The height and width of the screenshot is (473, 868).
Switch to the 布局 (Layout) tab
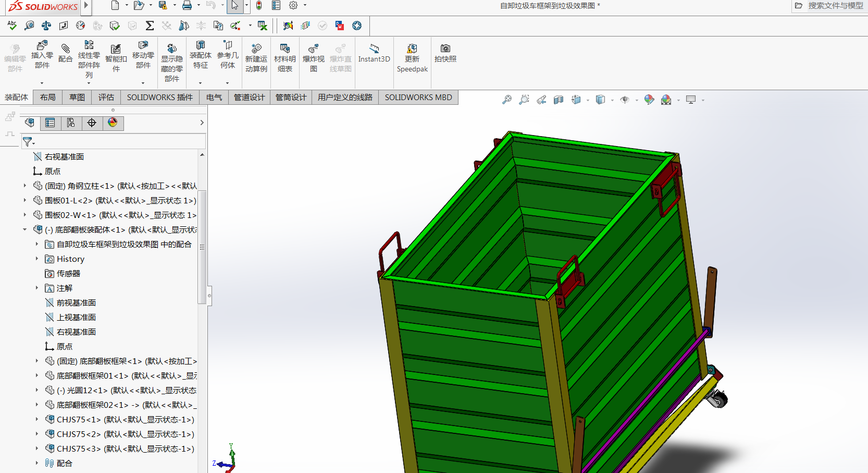pyautogui.click(x=47, y=98)
